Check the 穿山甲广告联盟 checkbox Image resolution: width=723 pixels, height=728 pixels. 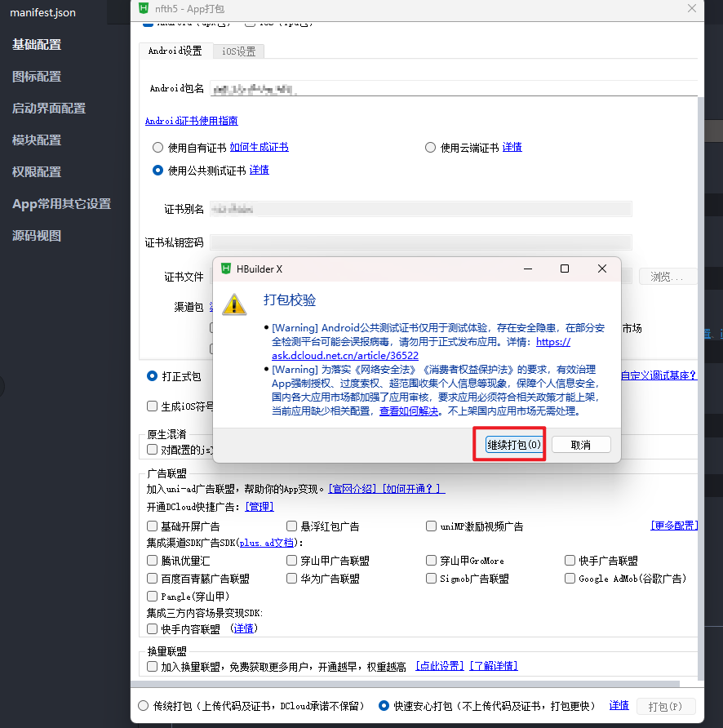[291, 561]
